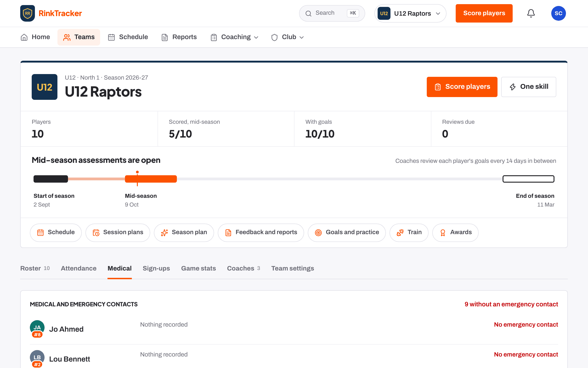The width and height of the screenshot is (588, 368).
Task: Click the Session plans calendar-clock icon
Action: click(x=96, y=233)
